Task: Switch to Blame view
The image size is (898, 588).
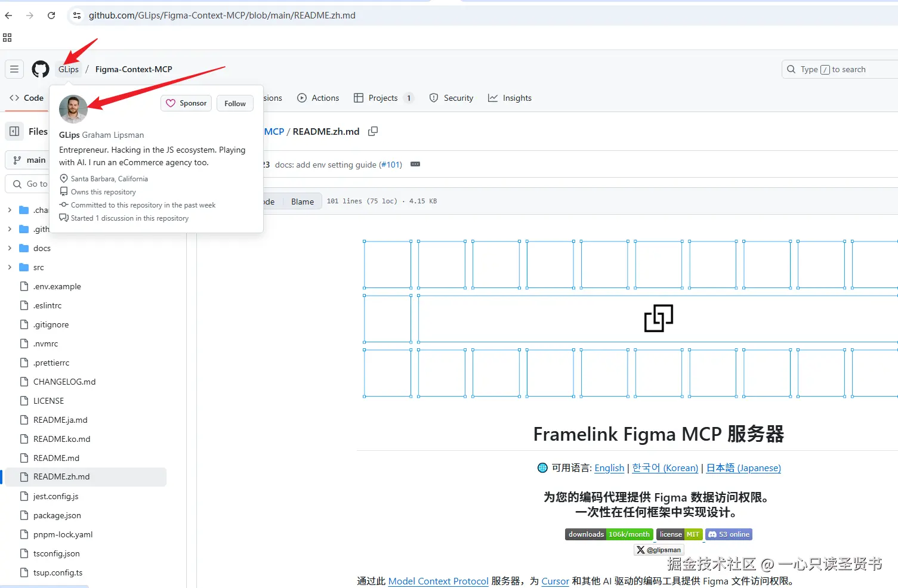Action: 303,202
